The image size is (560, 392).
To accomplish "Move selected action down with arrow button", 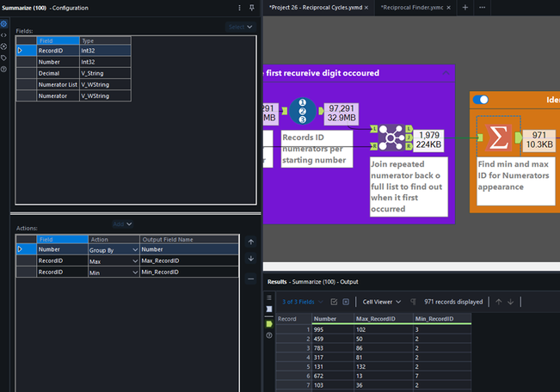I will [x=250, y=258].
